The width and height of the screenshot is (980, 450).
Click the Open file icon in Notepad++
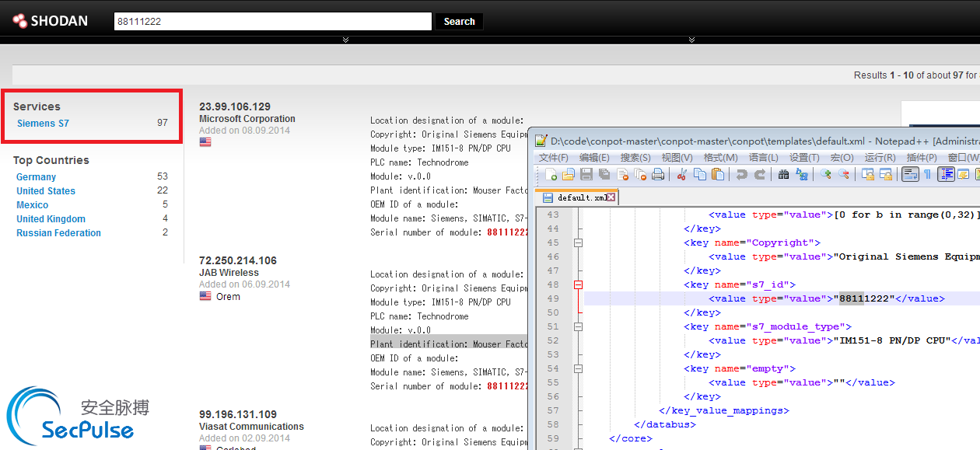click(x=569, y=175)
